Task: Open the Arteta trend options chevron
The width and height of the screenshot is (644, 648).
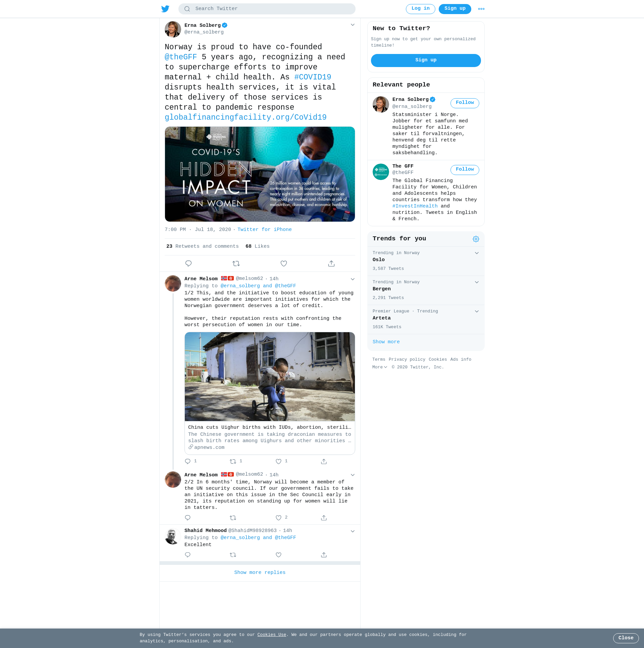Action: [477, 311]
